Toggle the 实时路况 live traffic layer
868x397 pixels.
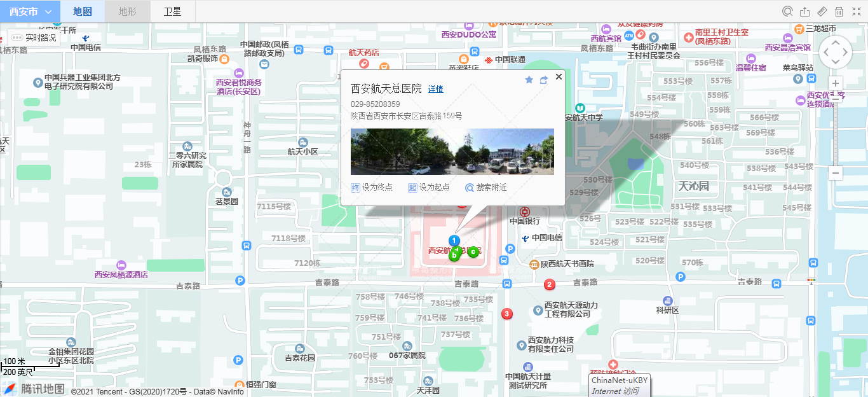(x=34, y=38)
